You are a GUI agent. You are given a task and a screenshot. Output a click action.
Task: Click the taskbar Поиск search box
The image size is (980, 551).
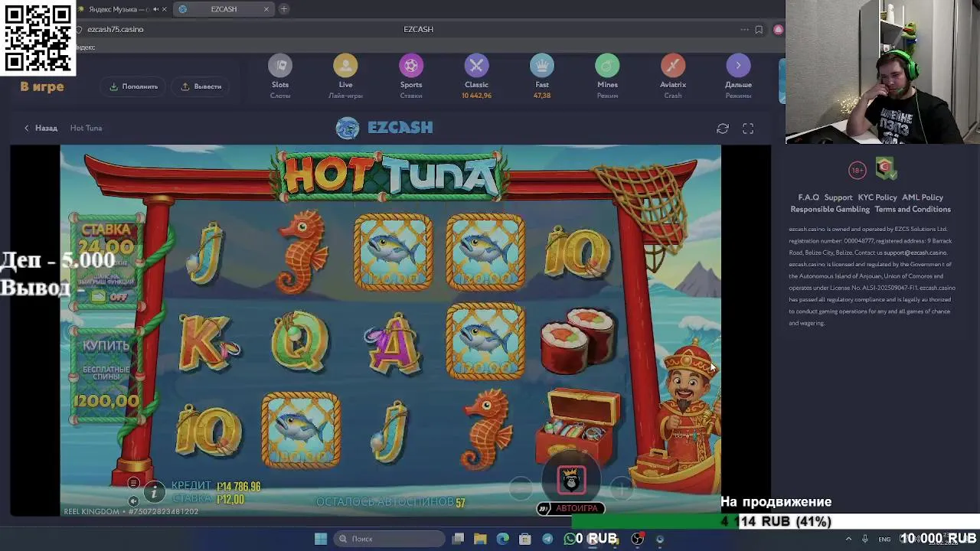click(x=388, y=539)
